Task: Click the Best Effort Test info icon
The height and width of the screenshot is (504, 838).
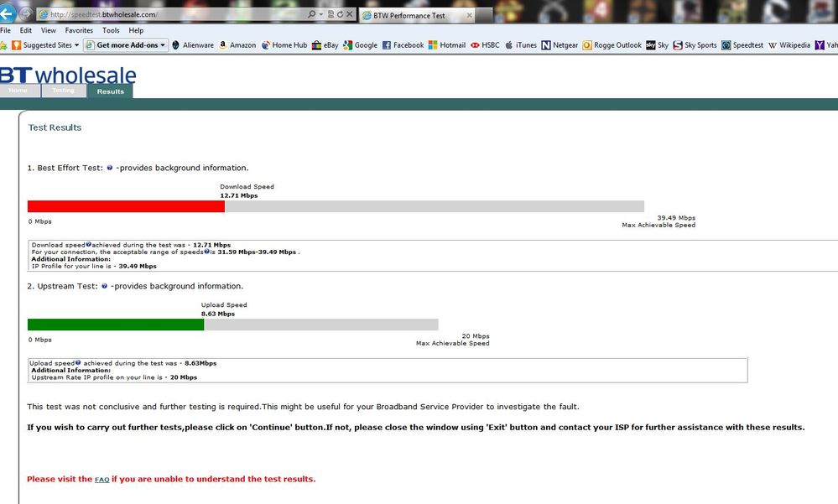Action: point(110,168)
